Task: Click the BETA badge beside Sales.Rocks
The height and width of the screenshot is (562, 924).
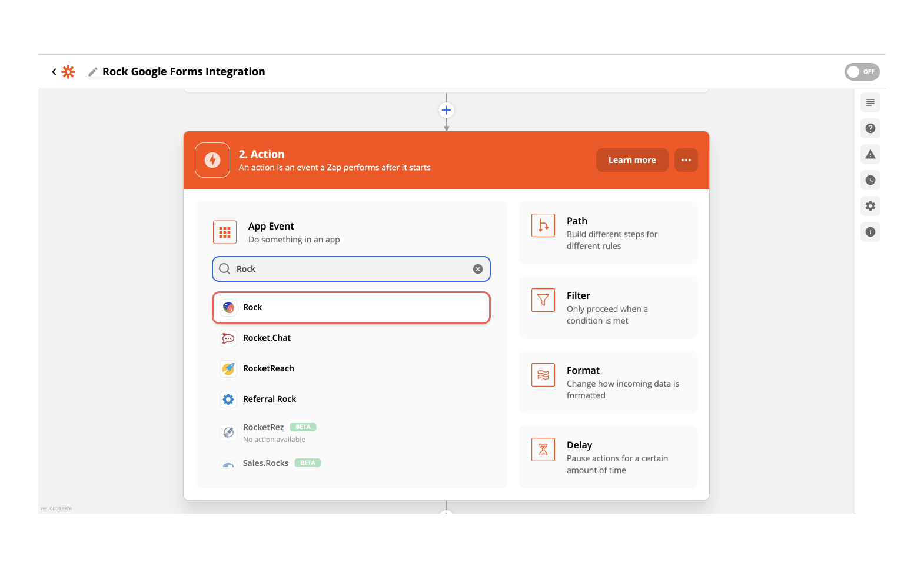Action: tap(308, 463)
